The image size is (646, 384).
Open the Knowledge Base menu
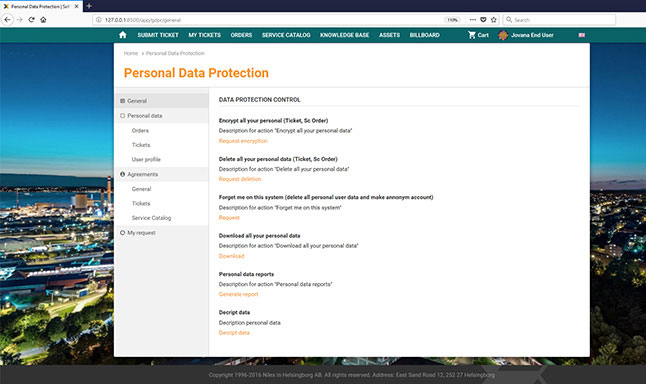coord(344,35)
